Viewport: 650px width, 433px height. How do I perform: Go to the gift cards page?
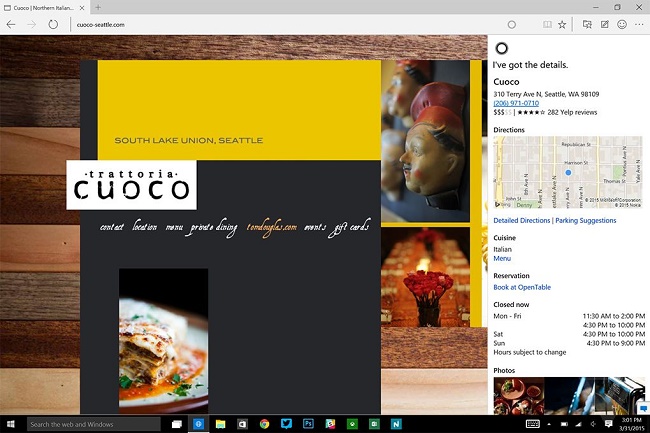coord(352,227)
